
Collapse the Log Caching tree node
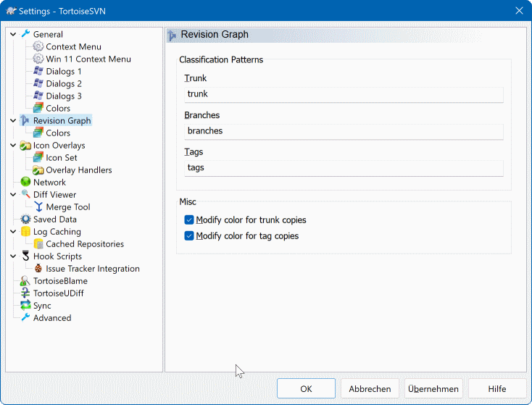(x=13, y=232)
